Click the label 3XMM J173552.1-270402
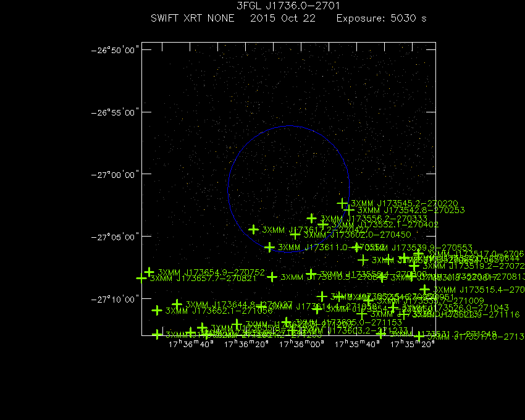Screen dimensions: 525x420 tap(385, 225)
